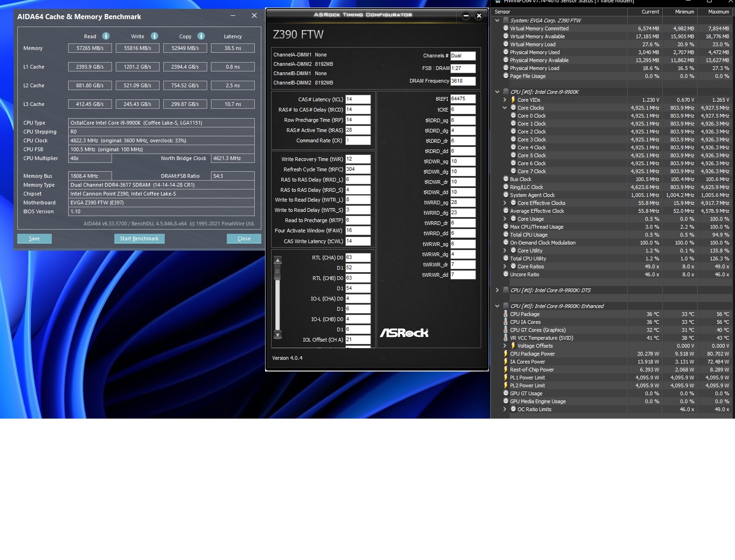Click the Total CPU Usage sensor icon
Screen dimensions: 735x560
[x=506, y=235]
